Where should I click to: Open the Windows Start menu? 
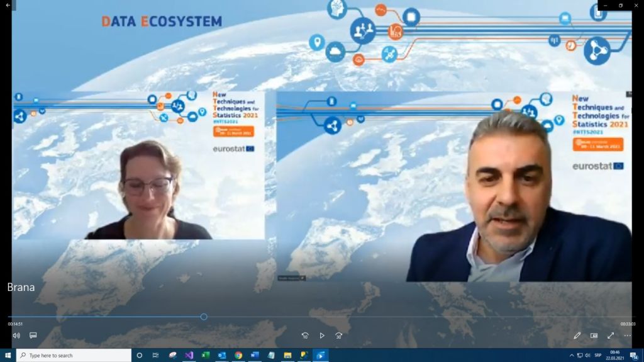(x=8, y=355)
